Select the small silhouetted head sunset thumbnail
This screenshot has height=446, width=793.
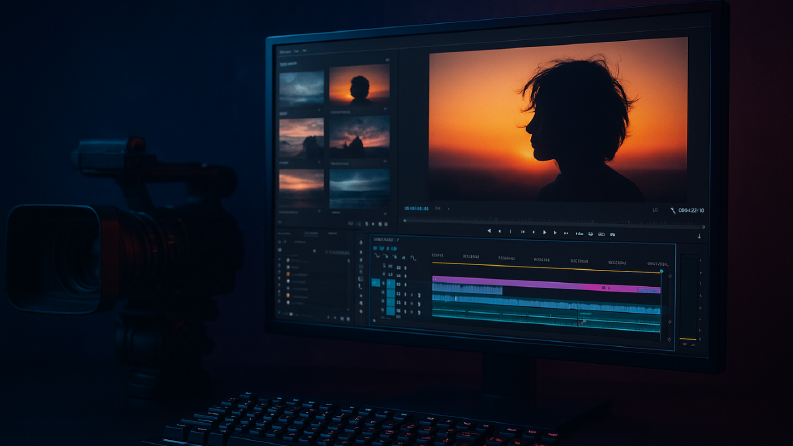pyautogui.click(x=360, y=85)
